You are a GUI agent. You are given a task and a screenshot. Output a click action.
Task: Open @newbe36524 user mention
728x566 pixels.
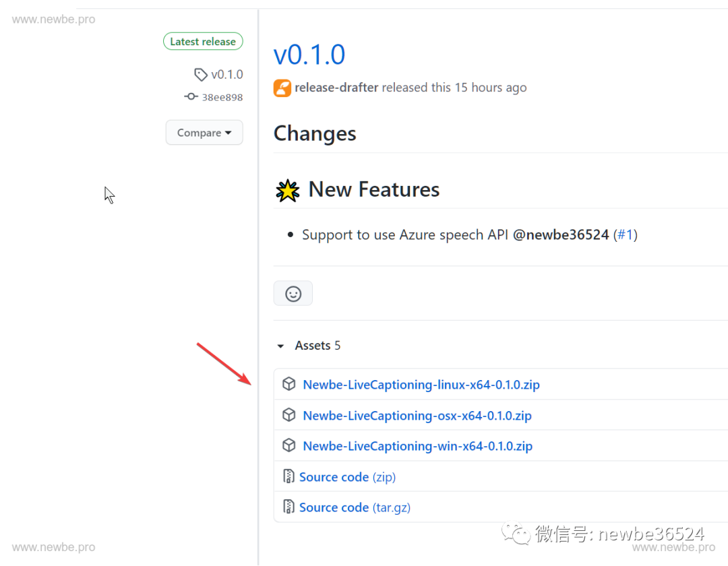click(x=561, y=234)
